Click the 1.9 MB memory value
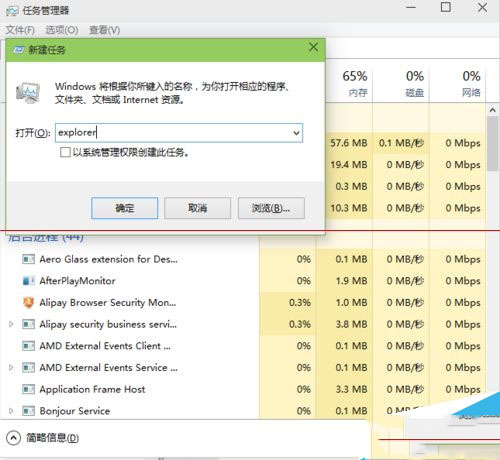 coord(351,281)
